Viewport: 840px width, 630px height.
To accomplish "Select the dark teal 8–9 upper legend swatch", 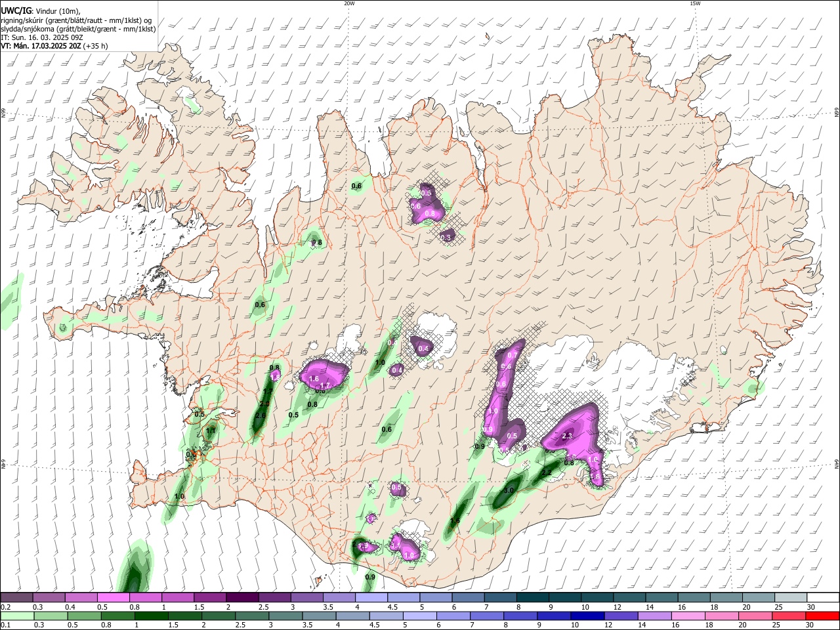I will (x=532, y=597).
